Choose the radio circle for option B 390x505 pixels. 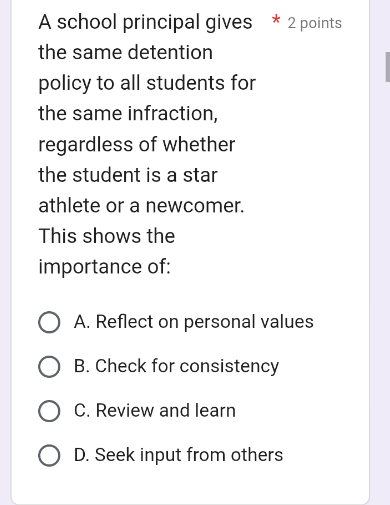pos(49,367)
